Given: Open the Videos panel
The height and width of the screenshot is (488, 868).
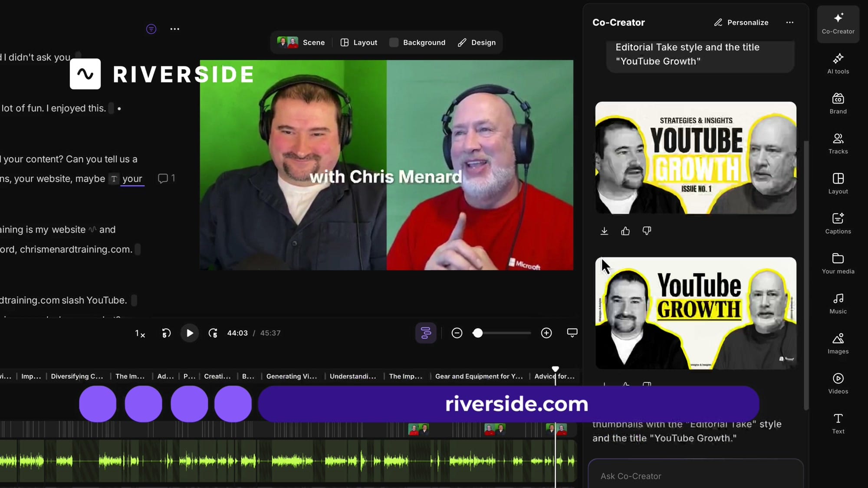Looking at the screenshot, I should tap(837, 383).
